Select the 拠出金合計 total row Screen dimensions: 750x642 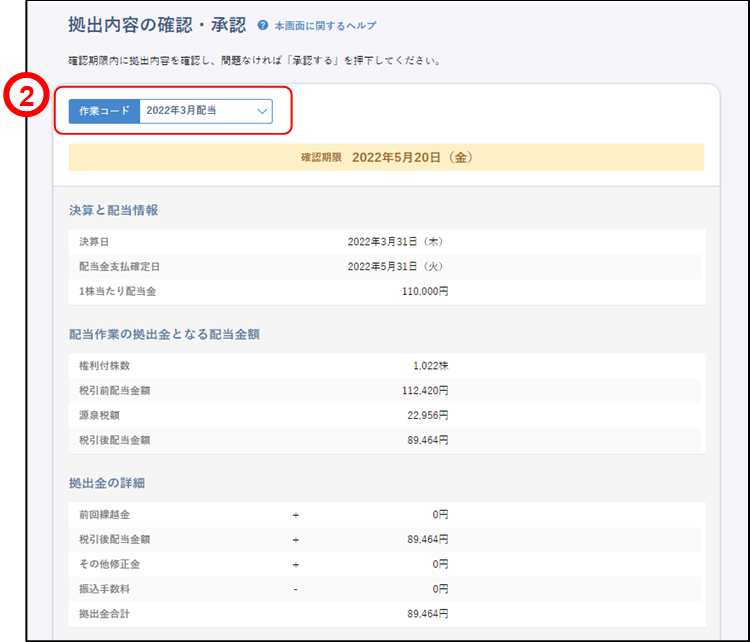[x=386, y=613]
